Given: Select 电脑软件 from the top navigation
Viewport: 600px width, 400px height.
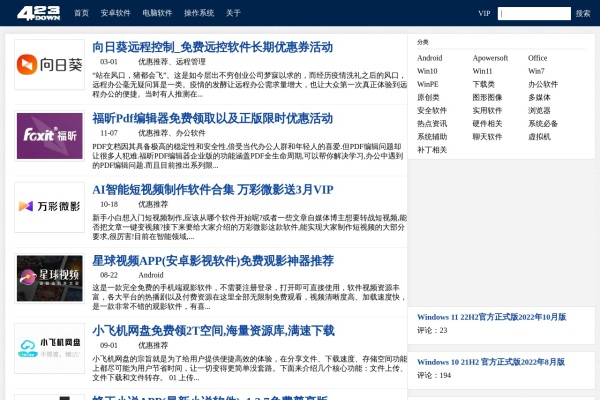Looking at the screenshot, I should (157, 14).
